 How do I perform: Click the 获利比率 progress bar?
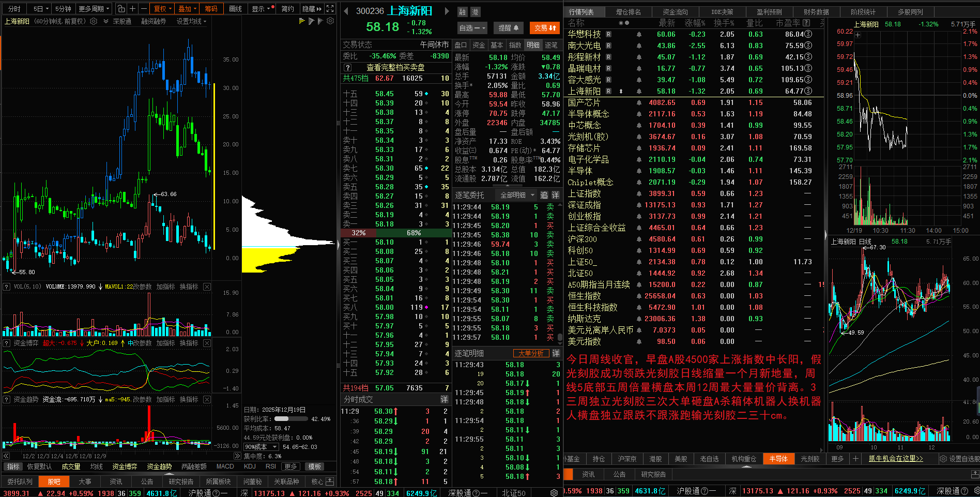[290, 419]
